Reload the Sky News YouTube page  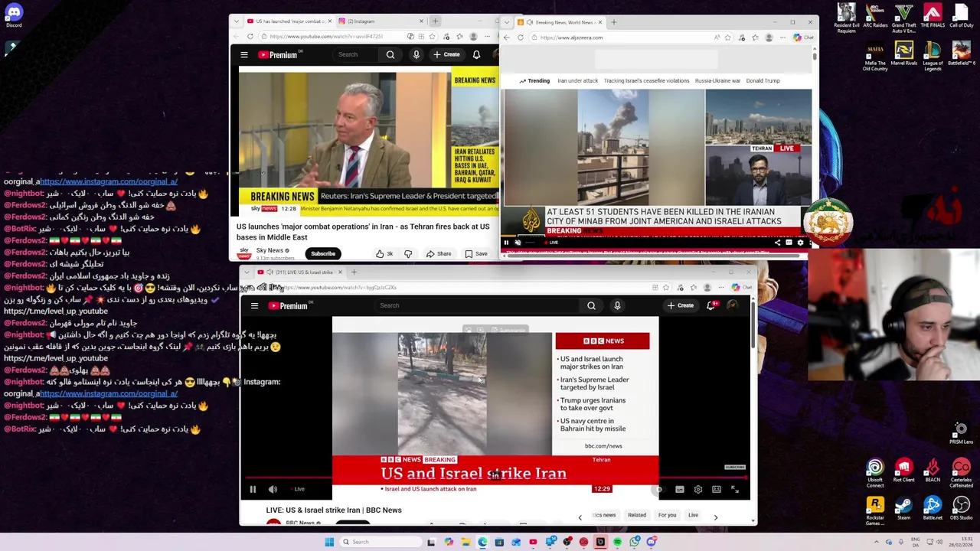250,37
